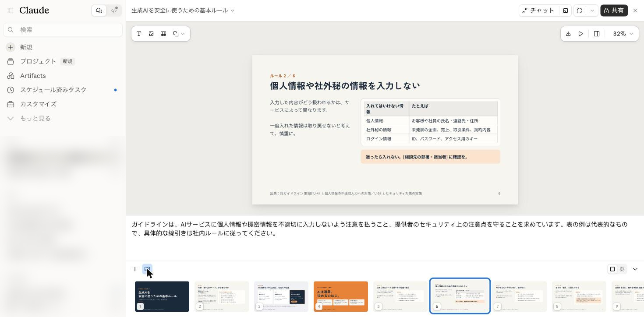This screenshot has height=317, width=644.
Task: Select slide 8 thumbnail
Action: 579,296
